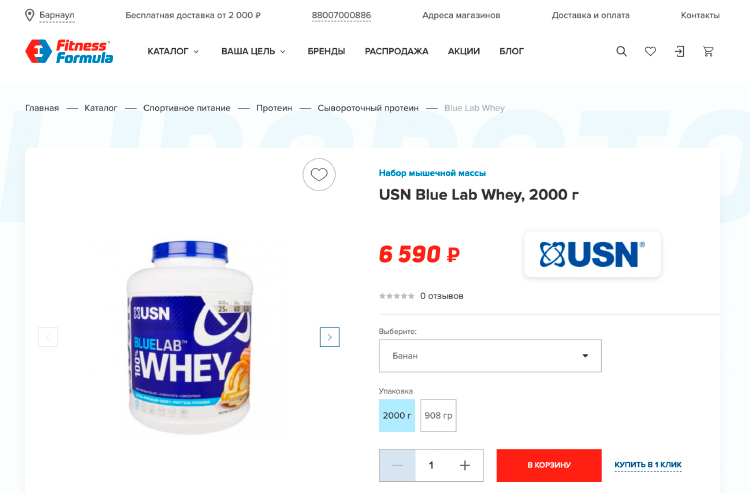Select the 908 гр package option
Image resolution: width=750 pixels, height=493 pixels.
tap(438, 416)
